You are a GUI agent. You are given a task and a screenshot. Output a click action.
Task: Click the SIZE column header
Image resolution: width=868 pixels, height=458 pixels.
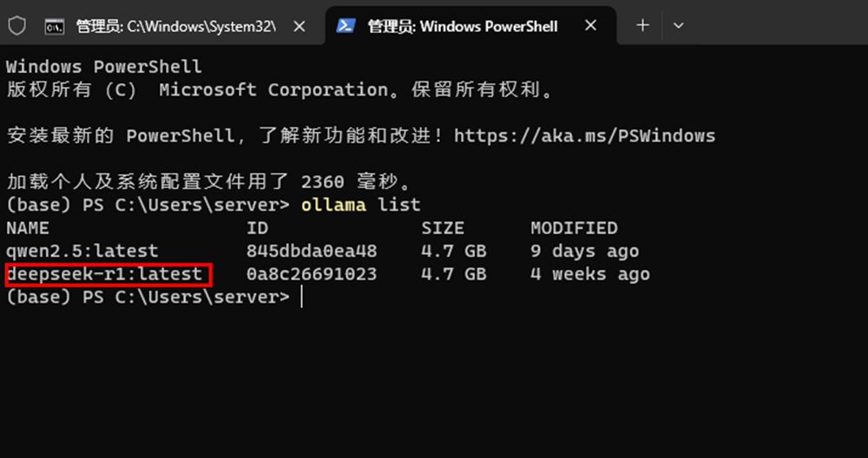tap(443, 228)
